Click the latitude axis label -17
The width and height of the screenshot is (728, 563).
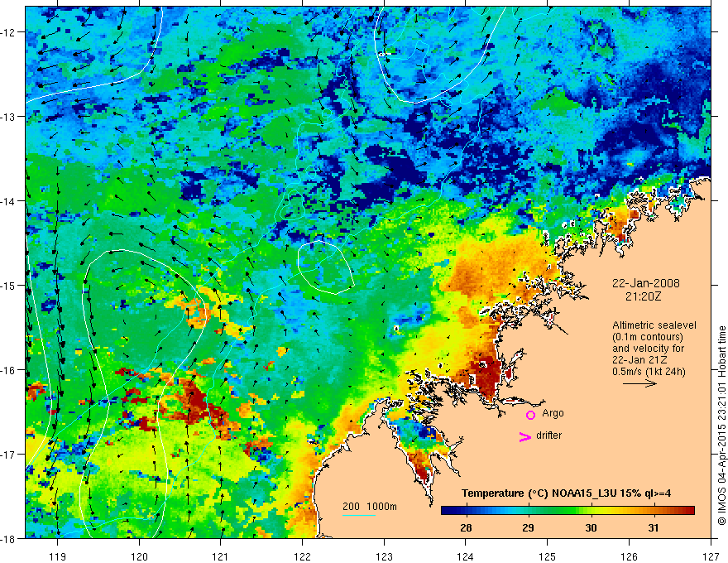point(8,455)
